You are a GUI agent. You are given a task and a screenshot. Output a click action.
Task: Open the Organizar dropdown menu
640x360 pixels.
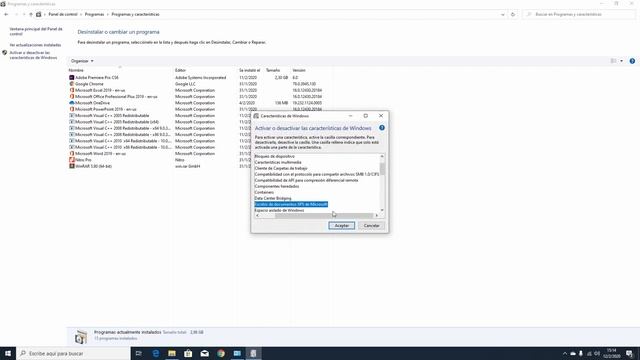82,61
